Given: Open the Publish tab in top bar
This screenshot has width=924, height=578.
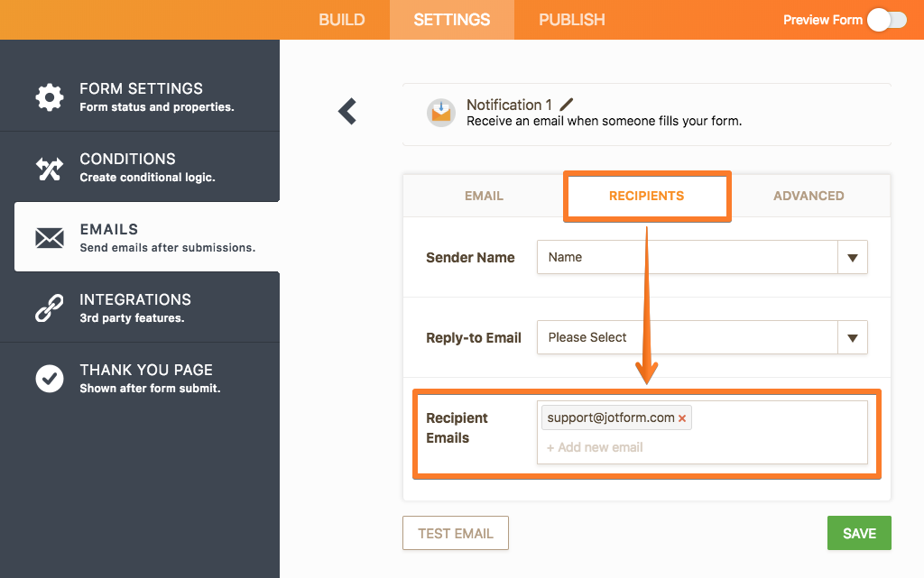Looking at the screenshot, I should [x=572, y=20].
